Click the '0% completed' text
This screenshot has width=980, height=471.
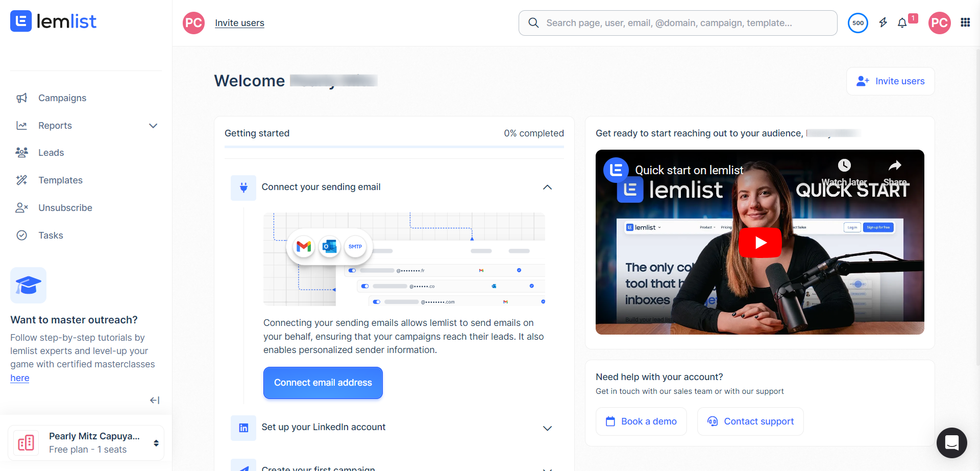(534, 133)
